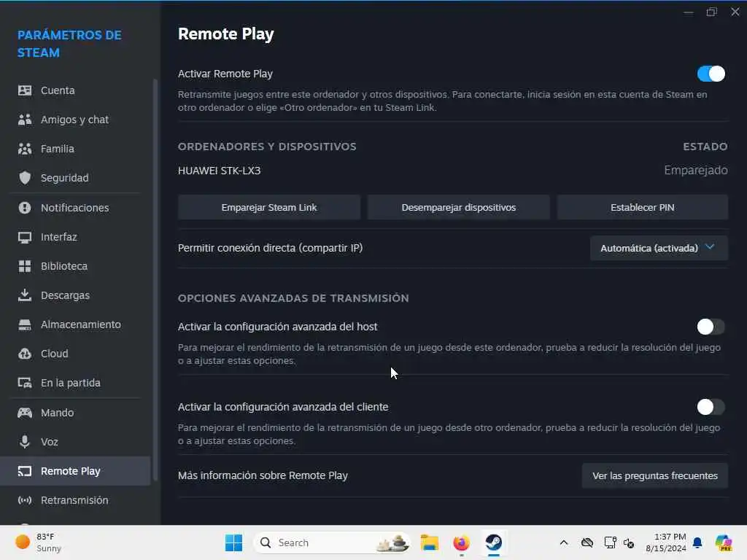Viewport: 747px width, 560px height.
Task: Click the Cloud upload icon
Action: pos(25,354)
